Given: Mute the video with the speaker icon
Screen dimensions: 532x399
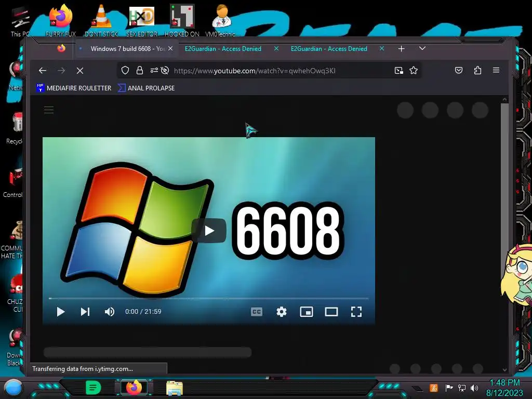Looking at the screenshot, I should click(109, 312).
